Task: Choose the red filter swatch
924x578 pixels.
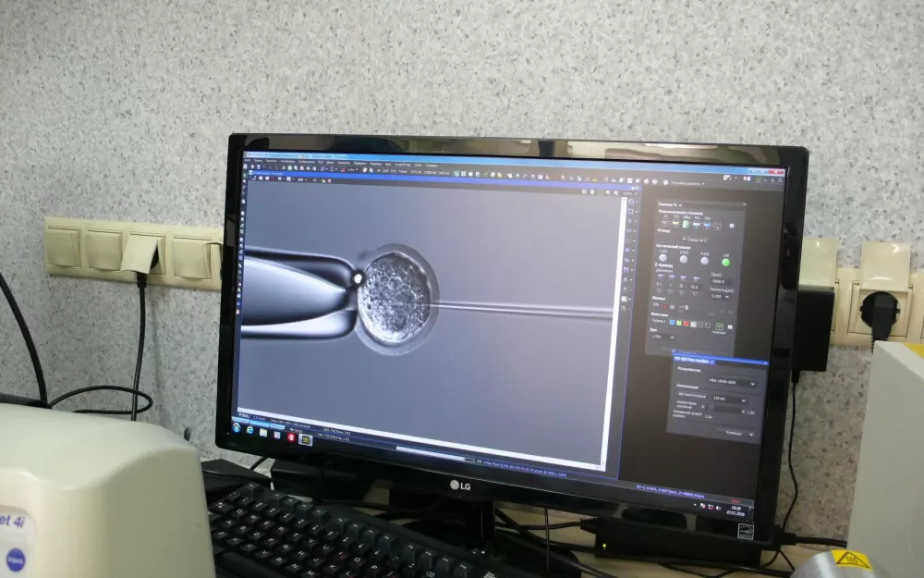Action: pos(686,323)
